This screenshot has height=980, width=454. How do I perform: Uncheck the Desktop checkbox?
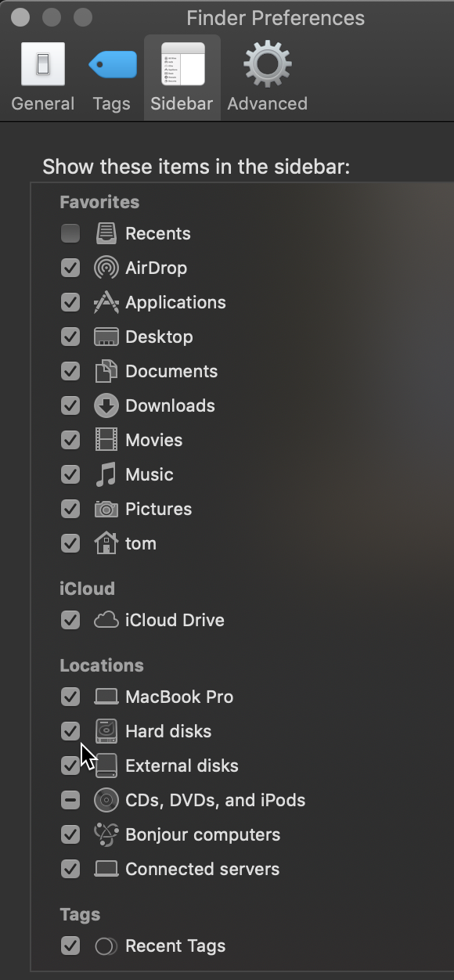click(x=70, y=337)
